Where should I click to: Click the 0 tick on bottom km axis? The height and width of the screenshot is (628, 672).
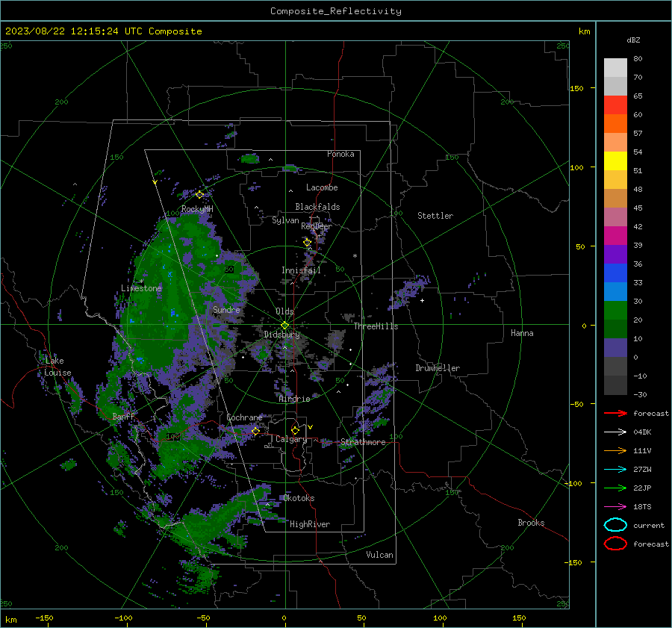[x=284, y=618]
